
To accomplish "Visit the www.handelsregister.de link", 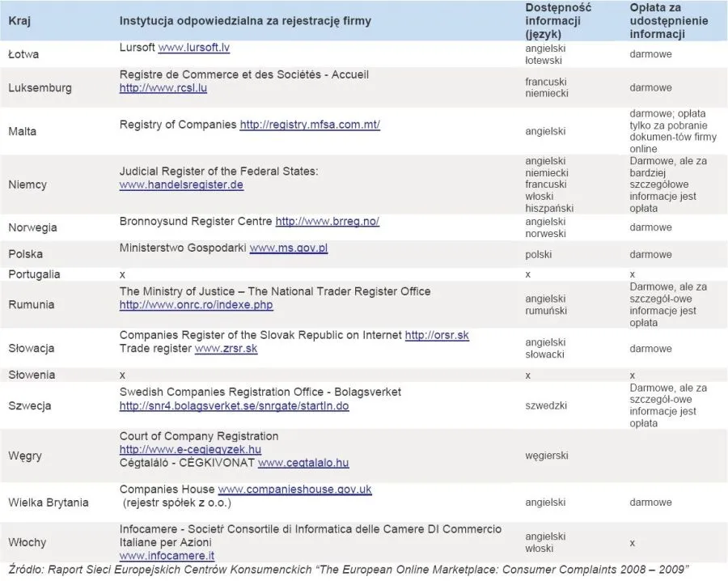I will coord(181,184).
